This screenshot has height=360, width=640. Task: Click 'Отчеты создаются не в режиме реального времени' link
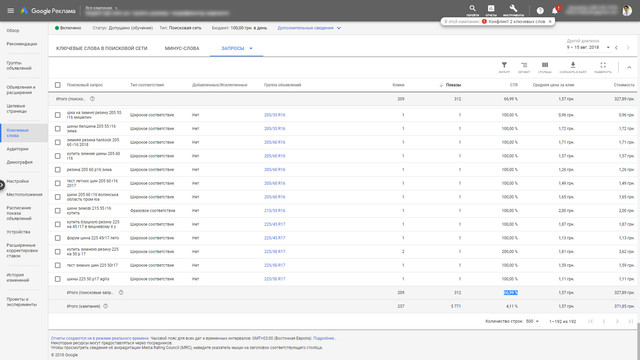coord(100,338)
